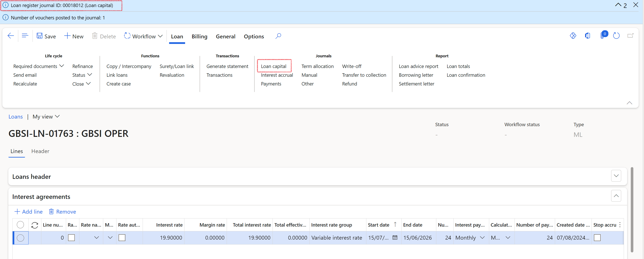The height and width of the screenshot is (259, 644).
Task: Open form in new window icon
Action: pyautogui.click(x=630, y=36)
